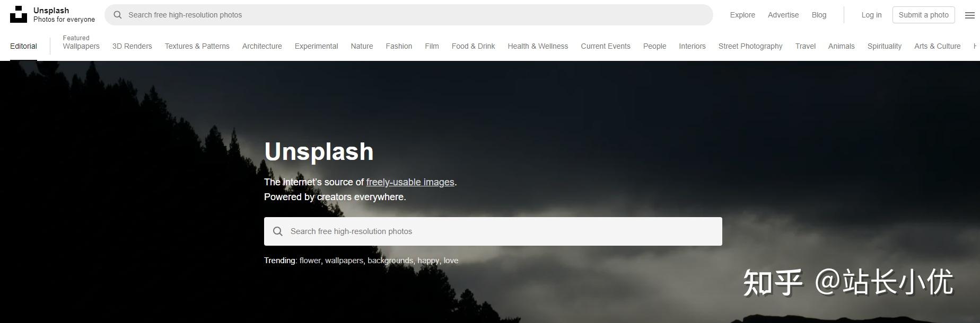Open the Food & Drink category

(x=473, y=46)
